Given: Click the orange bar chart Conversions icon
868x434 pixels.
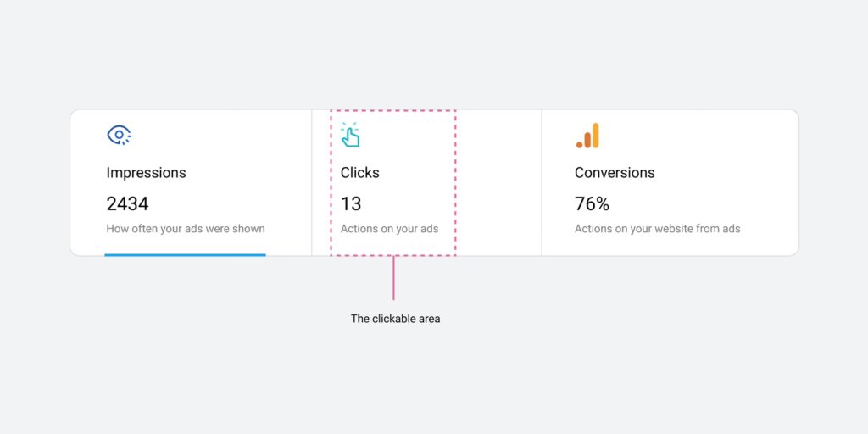Looking at the screenshot, I should pyautogui.click(x=587, y=136).
